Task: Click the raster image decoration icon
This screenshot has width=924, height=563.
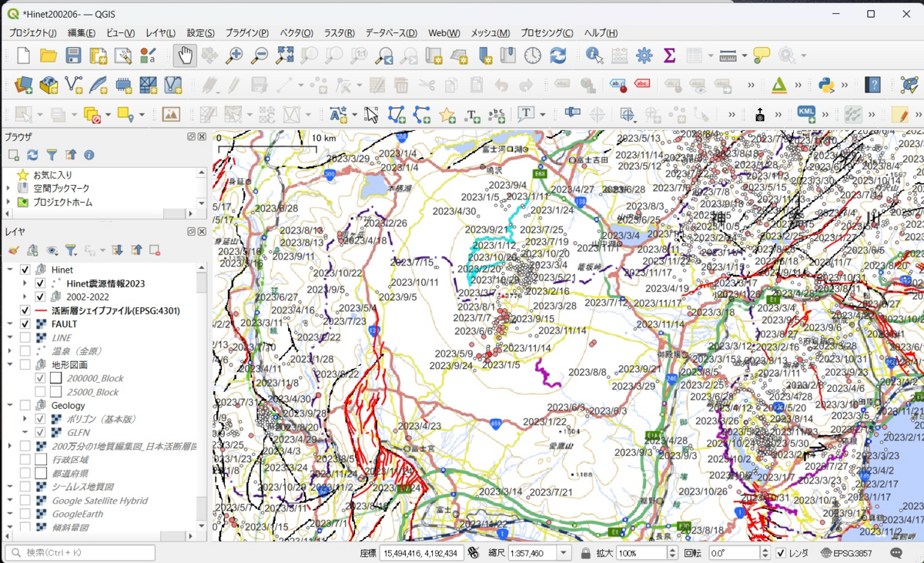Action: pos(171,115)
